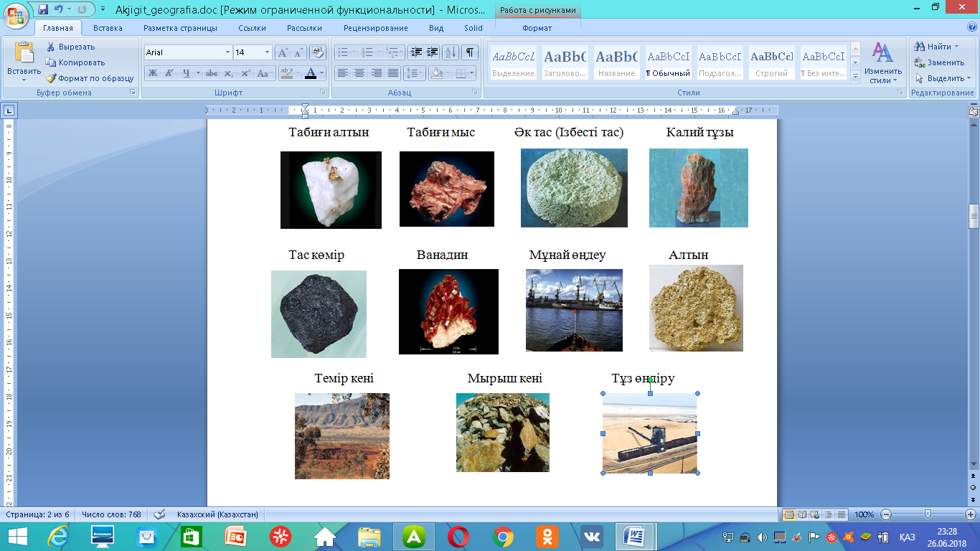Viewport: 980px width, 551px height.
Task: Open Шрифт dialog launcher
Action: pyautogui.click(x=321, y=93)
